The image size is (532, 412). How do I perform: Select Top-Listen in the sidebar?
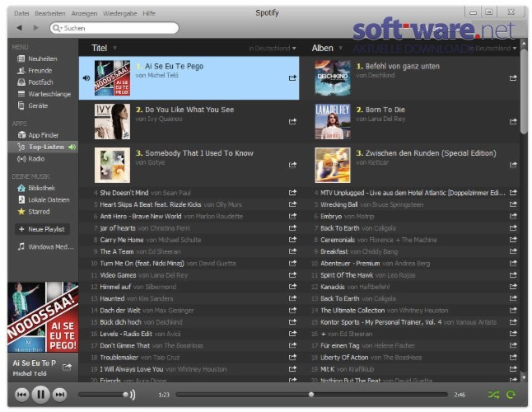click(x=43, y=147)
